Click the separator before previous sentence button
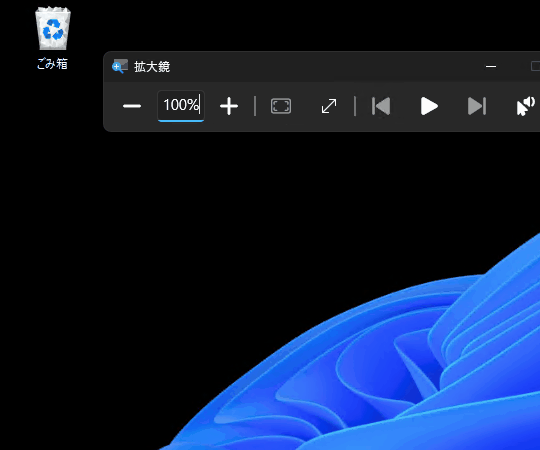540x450 pixels. click(x=355, y=106)
